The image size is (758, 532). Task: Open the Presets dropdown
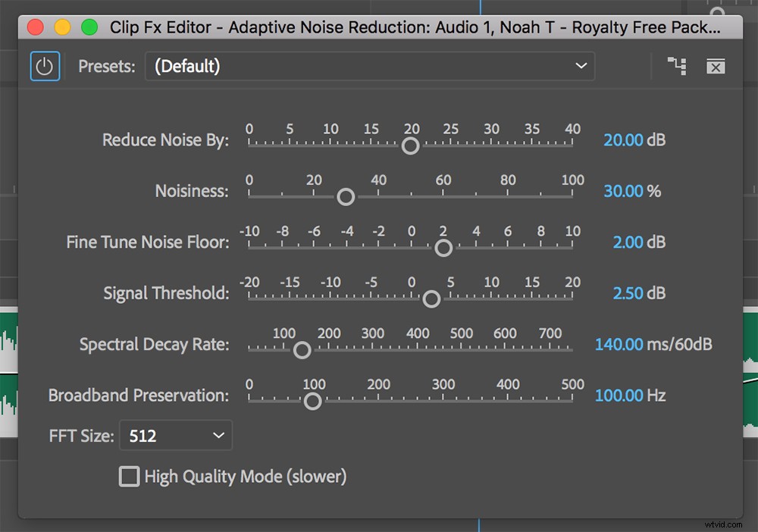(581, 66)
